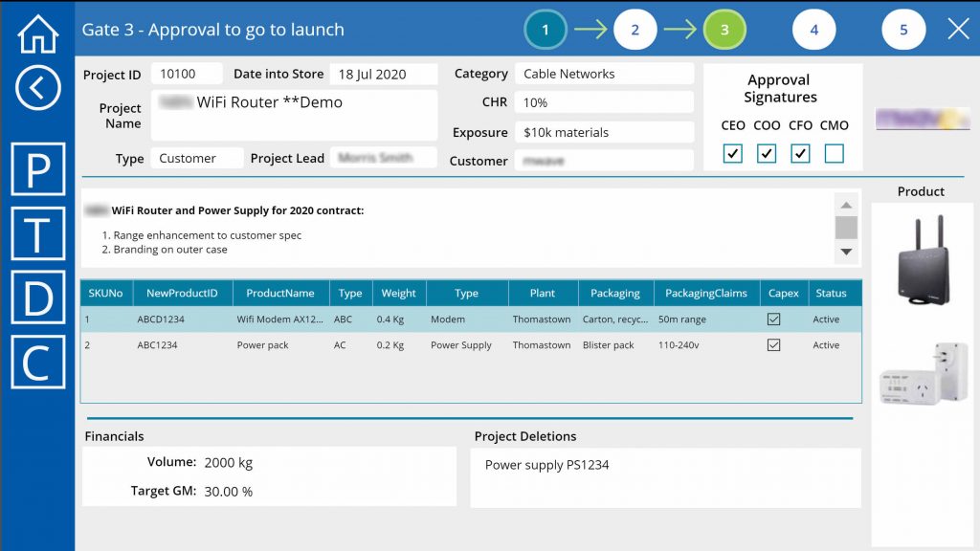Image resolution: width=980 pixels, height=551 pixels.
Task: Click the Packaging column header
Action: tap(615, 293)
